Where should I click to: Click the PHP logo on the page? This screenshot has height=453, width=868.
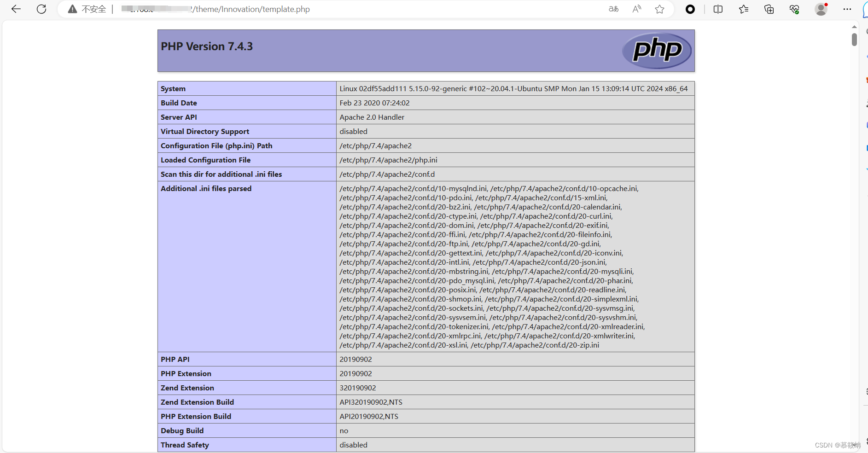657,51
